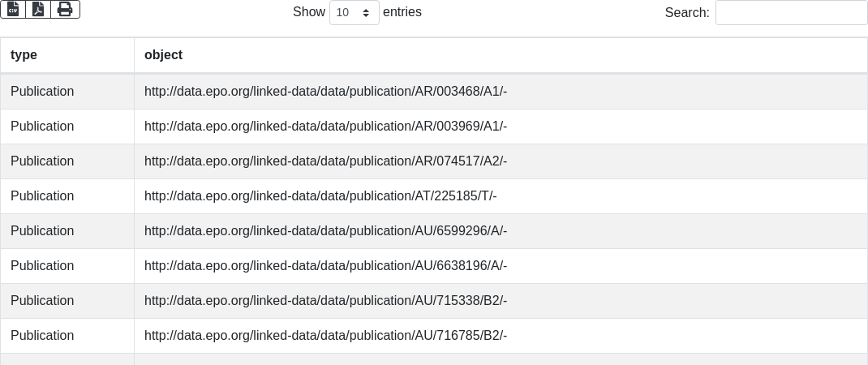The image size is (868, 365).
Task: Open the AT/225185/T publication link
Action: [x=320, y=196]
